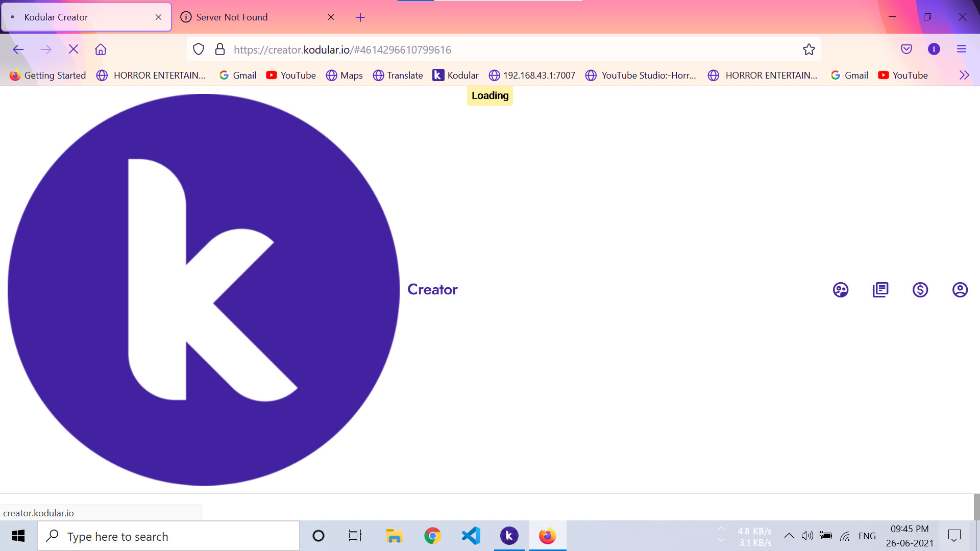Screen dimensions: 980x551
Task: Open the Windows taskbar search box
Action: coord(168,536)
